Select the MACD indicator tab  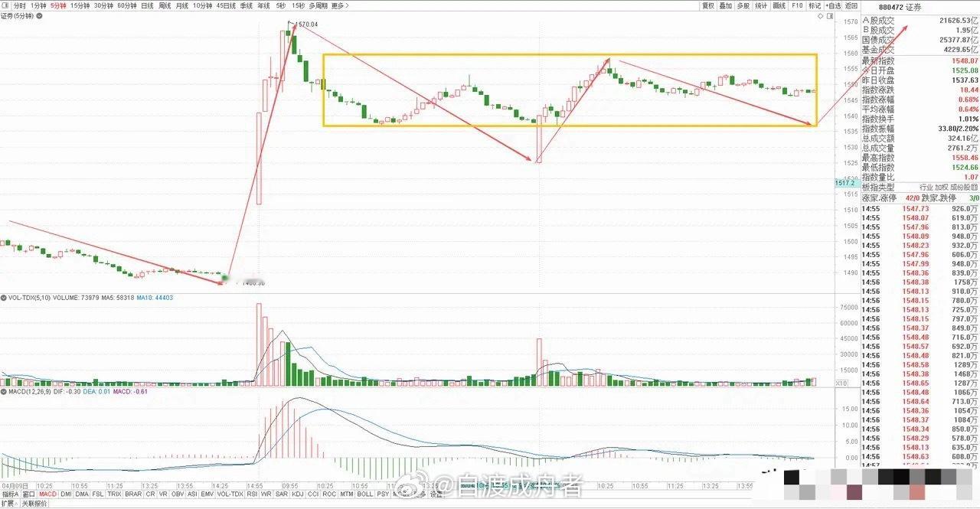click(48, 494)
